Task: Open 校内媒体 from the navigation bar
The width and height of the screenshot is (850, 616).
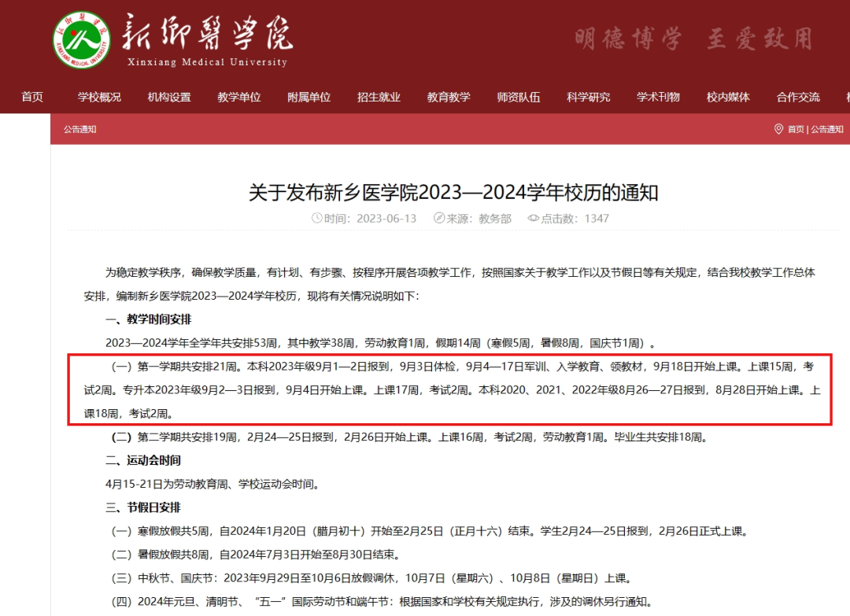Action: pos(728,98)
